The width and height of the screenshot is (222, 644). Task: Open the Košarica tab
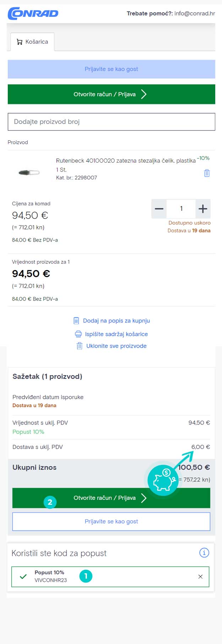pyautogui.click(x=32, y=42)
